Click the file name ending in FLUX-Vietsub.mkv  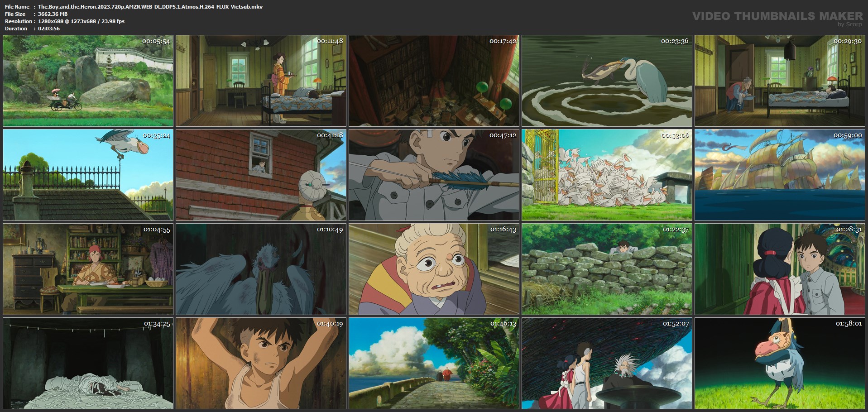(x=150, y=7)
